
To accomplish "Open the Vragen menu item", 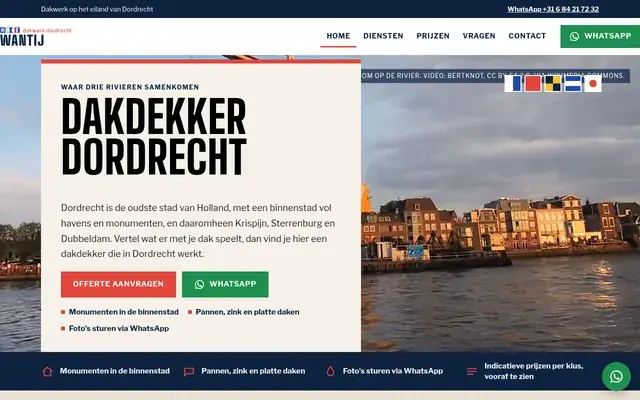I will [x=479, y=36].
